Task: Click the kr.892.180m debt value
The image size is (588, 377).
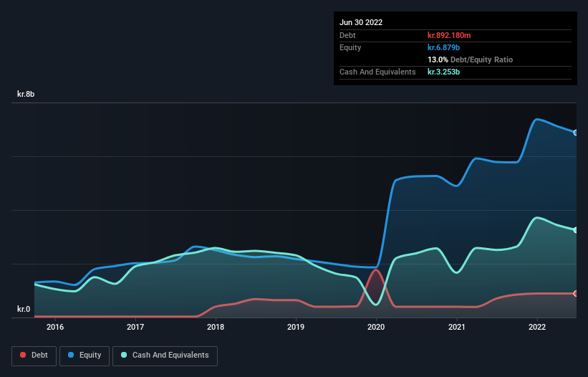Action: (449, 35)
